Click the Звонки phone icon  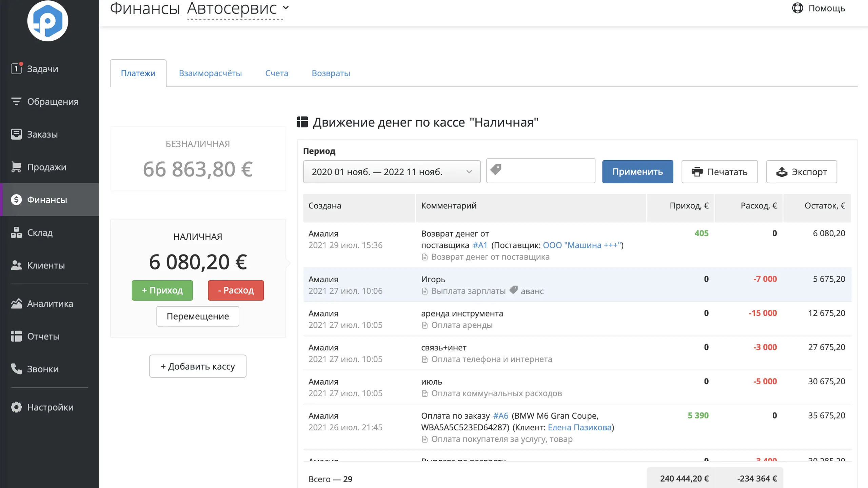coord(16,369)
